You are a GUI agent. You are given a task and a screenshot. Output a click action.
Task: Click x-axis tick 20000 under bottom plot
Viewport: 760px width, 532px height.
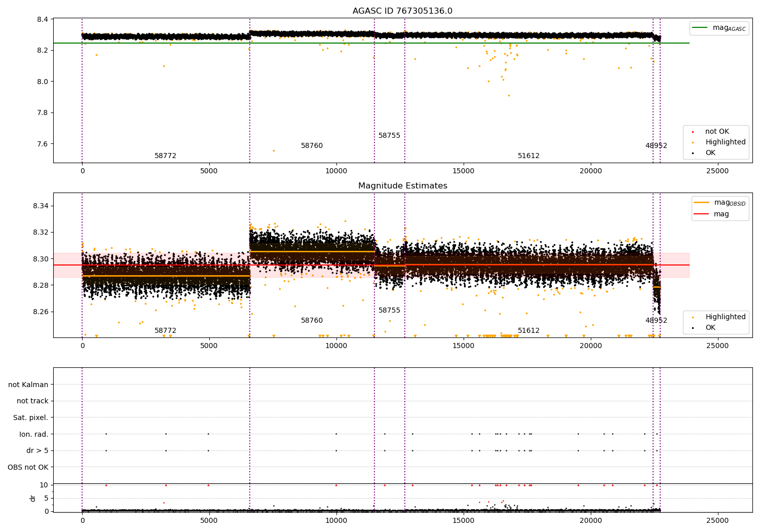point(591,520)
